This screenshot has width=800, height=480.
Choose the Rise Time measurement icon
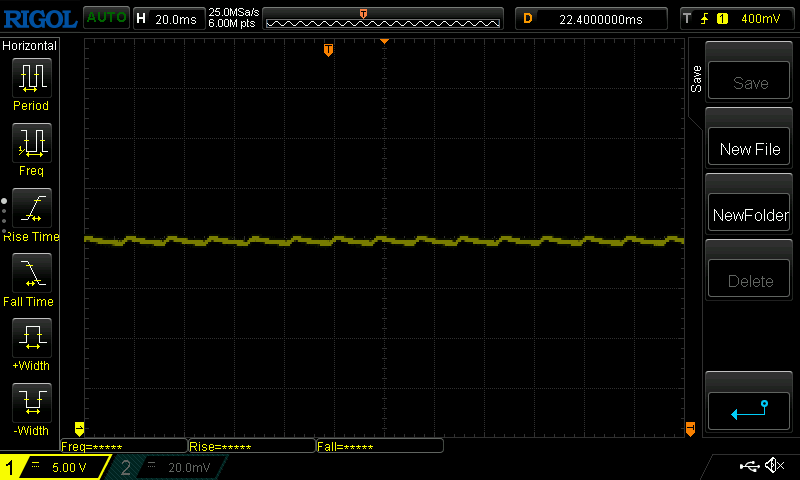click(x=30, y=209)
